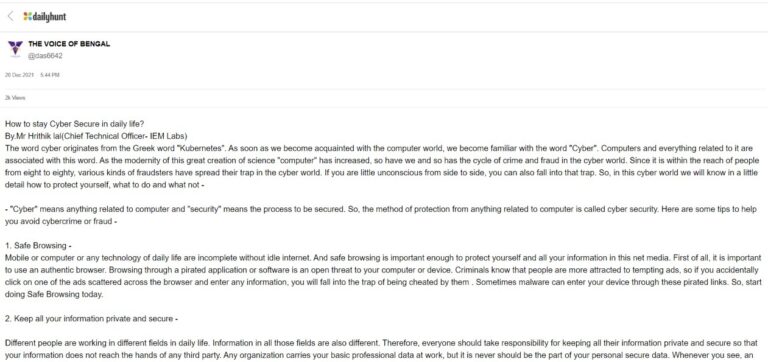This screenshot has height=362, width=768.
Task: Select the author line mentioning Mr Hrithik lal
Action: (96, 136)
